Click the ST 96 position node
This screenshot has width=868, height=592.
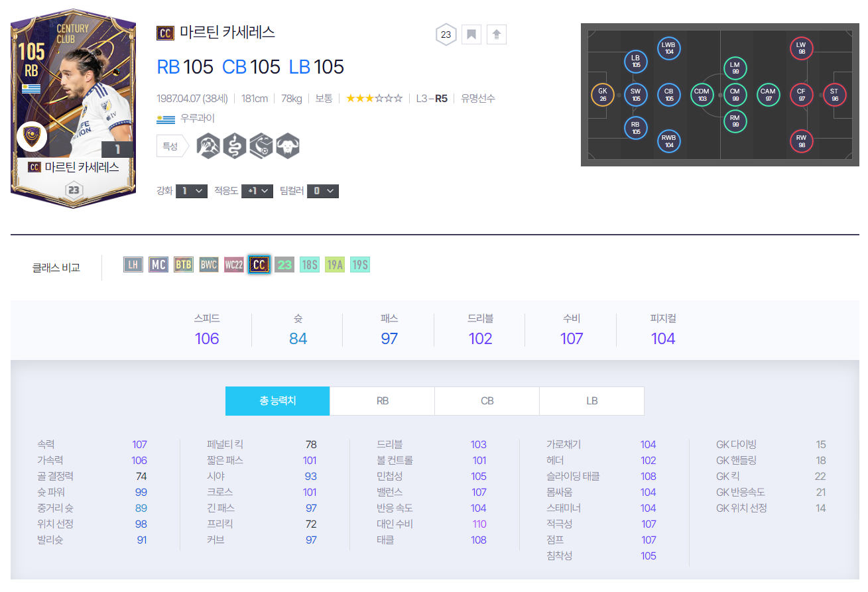click(834, 95)
